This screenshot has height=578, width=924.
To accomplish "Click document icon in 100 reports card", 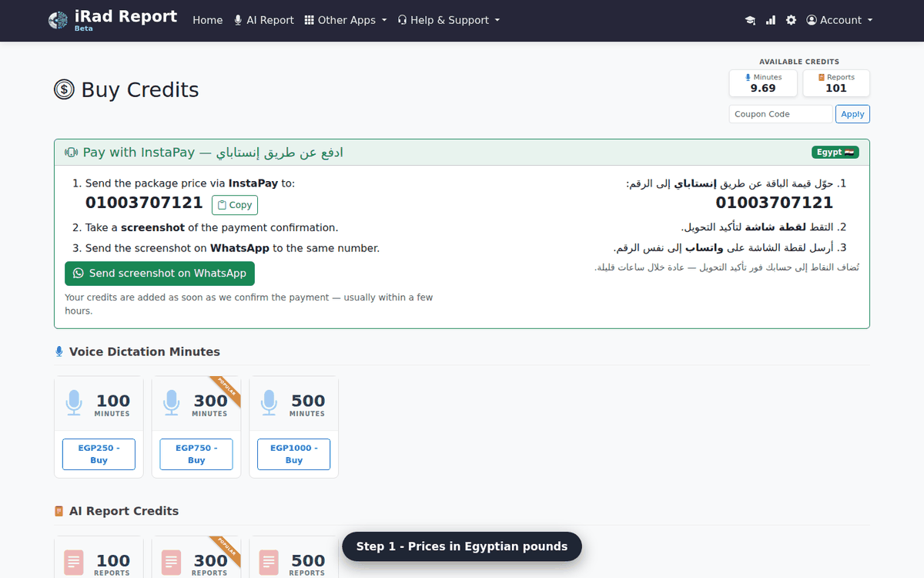I will (74, 562).
